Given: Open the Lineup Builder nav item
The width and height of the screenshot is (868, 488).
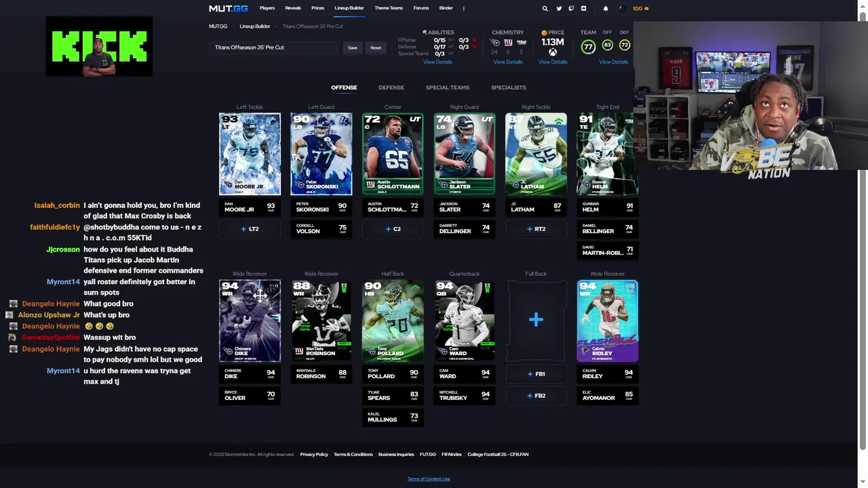Looking at the screenshot, I should click(x=349, y=8).
